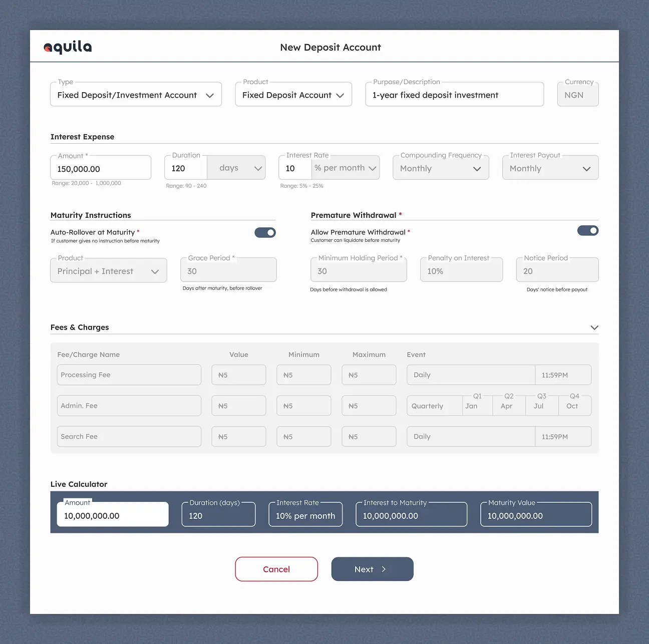This screenshot has height=644, width=649.
Task: Click the Processing Fee Daily event field
Action: (471, 375)
